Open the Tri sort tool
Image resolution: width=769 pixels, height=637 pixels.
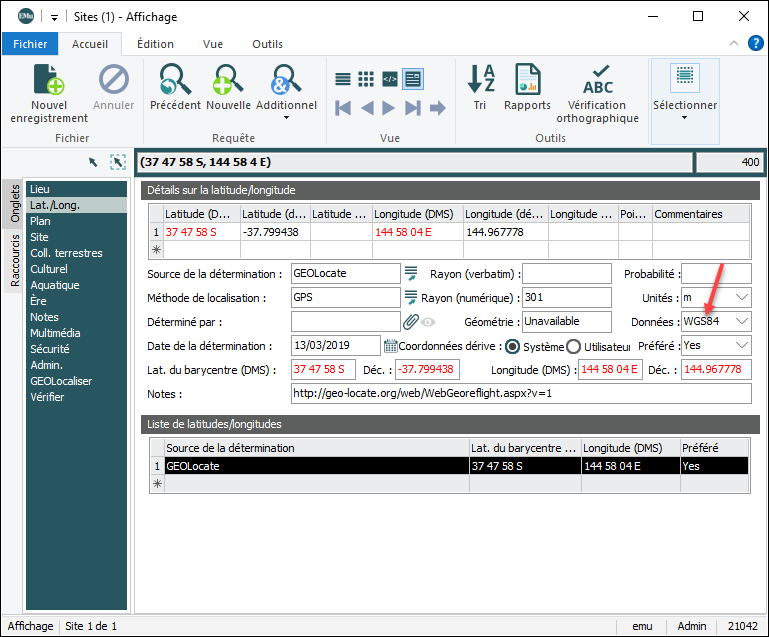(482, 81)
